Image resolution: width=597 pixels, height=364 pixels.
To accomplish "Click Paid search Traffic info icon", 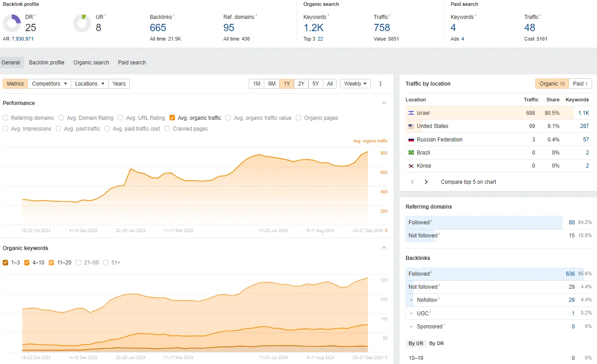I will tap(541, 15).
